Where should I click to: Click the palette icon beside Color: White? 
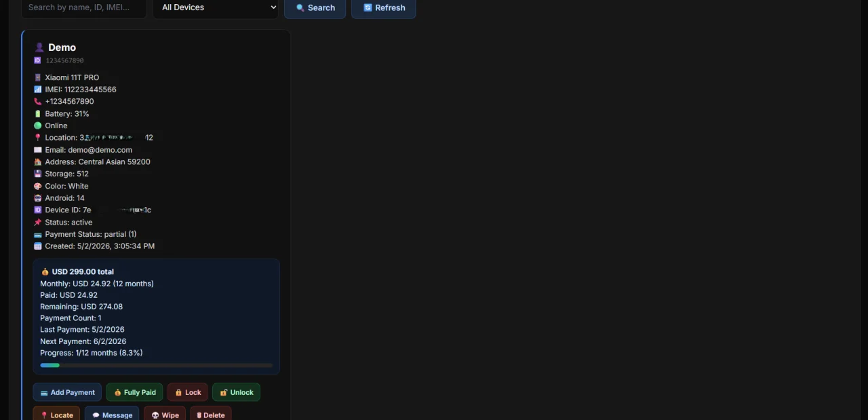coord(38,186)
